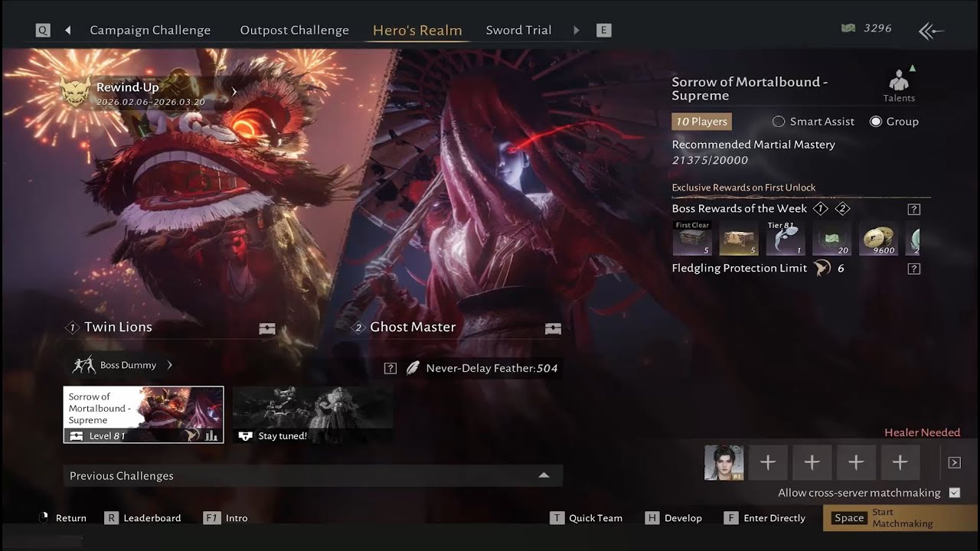
Task: Click the boss 1 diamond reward filter
Action: click(820, 209)
